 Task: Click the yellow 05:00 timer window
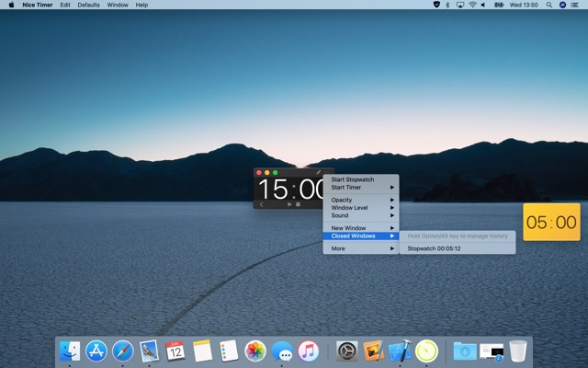click(x=551, y=223)
